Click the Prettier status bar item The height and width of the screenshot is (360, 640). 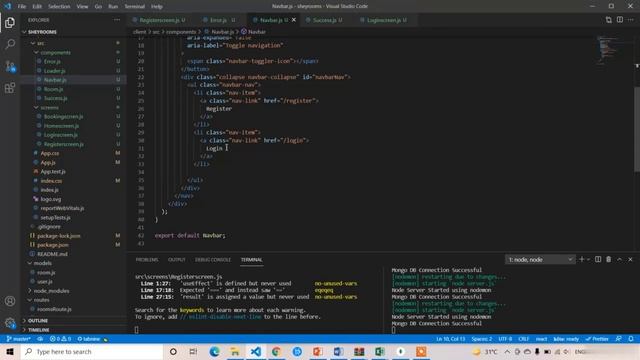(x=597, y=339)
